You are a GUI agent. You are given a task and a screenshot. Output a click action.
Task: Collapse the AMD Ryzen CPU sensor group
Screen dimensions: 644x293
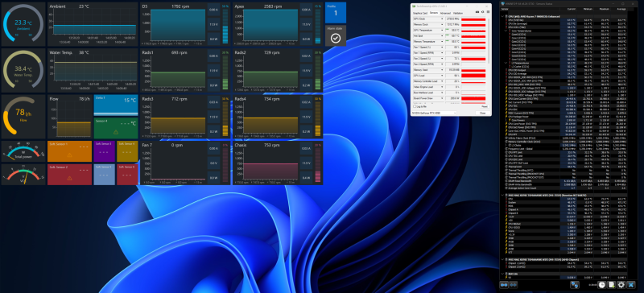[x=502, y=16]
